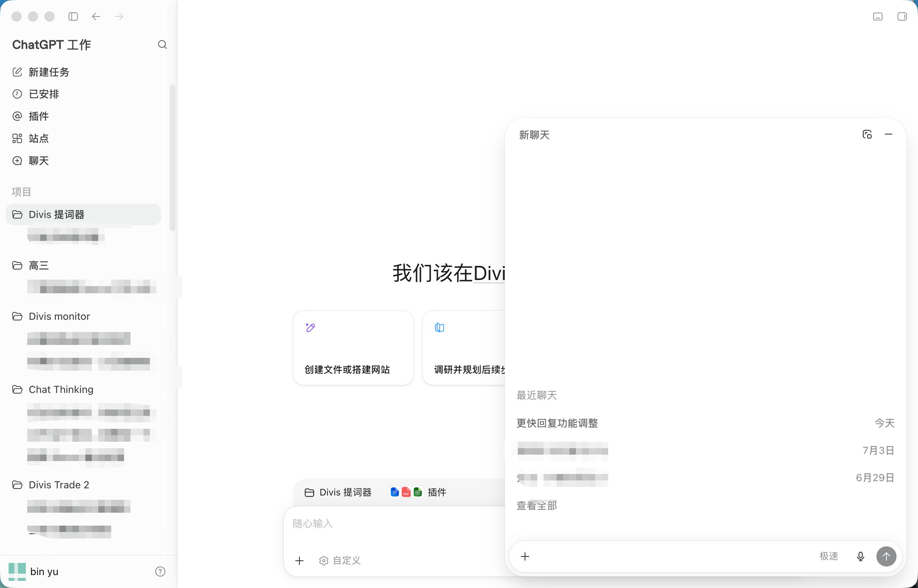
Task: Click the help question mark icon
Action: 160,572
